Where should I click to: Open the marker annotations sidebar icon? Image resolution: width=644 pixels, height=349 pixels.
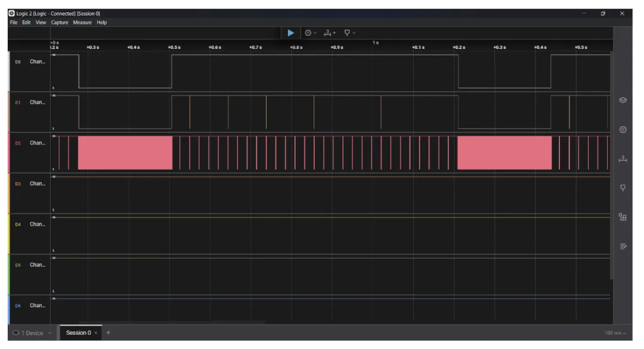[x=623, y=188]
